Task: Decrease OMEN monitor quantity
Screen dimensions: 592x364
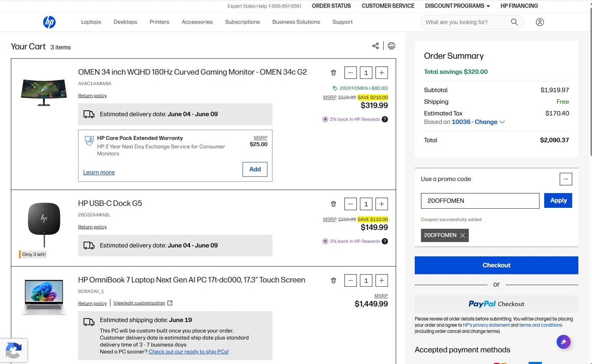Action: (350, 73)
